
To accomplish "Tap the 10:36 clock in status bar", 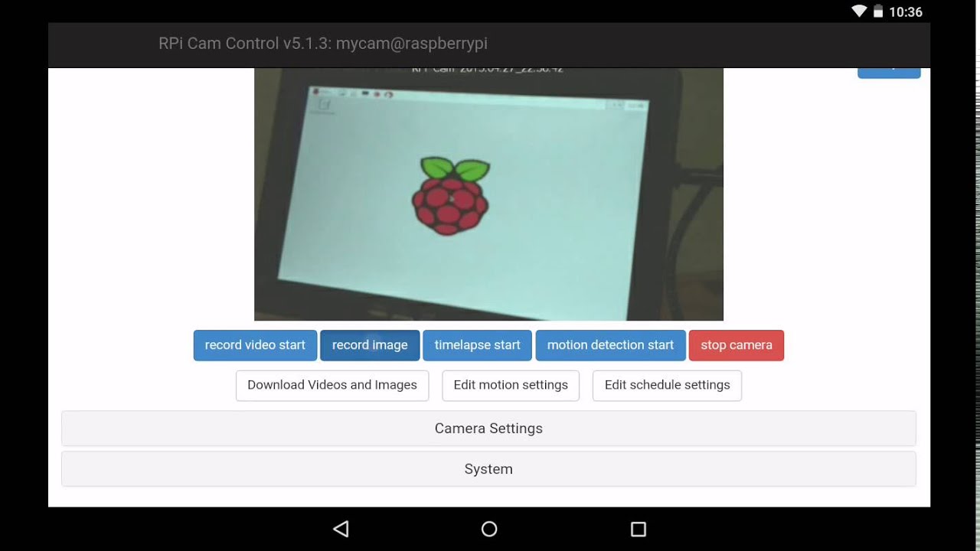I will (x=906, y=12).
